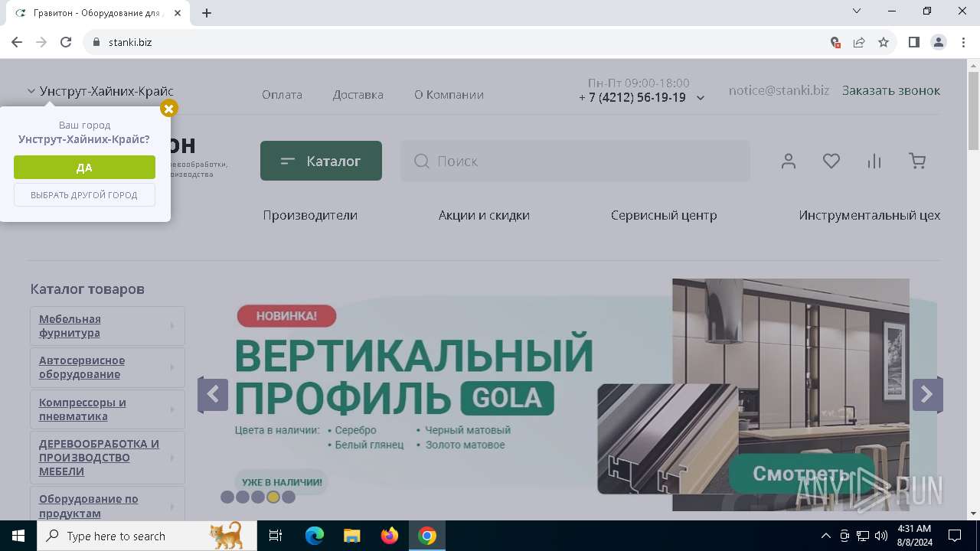Share this page icon
The height and width of the screenshot is (551, 980).
859,42
